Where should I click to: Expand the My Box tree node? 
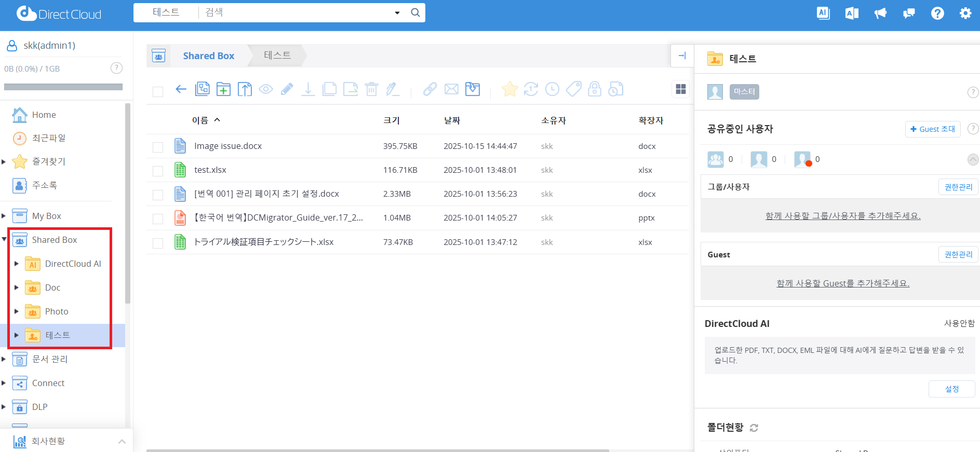[4, 216]
